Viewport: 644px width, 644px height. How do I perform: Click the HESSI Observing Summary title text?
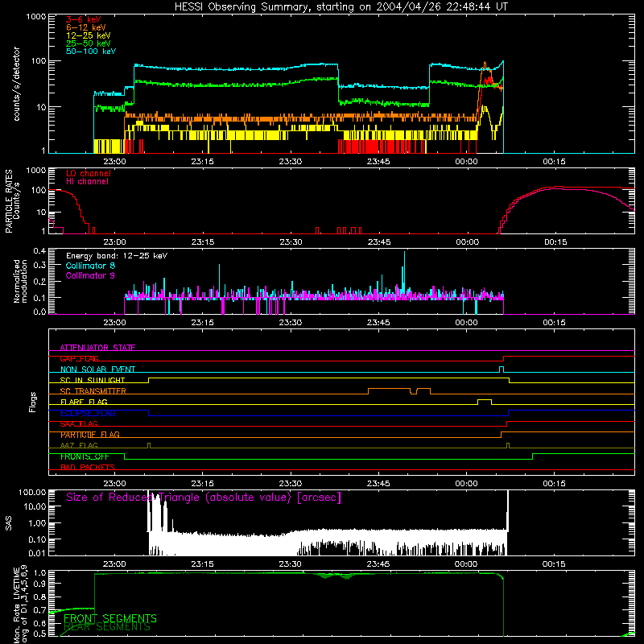click(x=341, y=7)
